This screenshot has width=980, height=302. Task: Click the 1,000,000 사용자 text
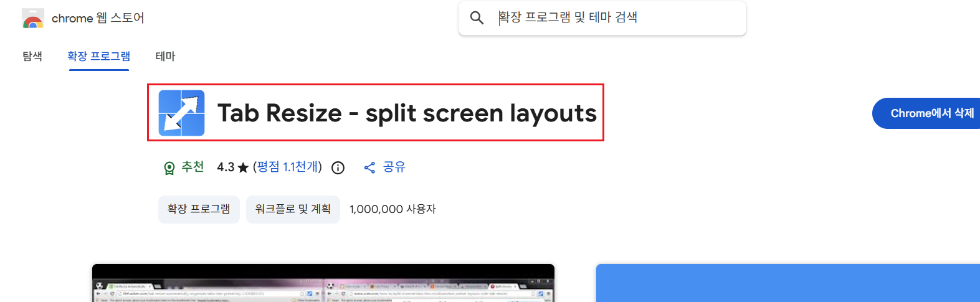pyautogui.click(x=392, y=209)
